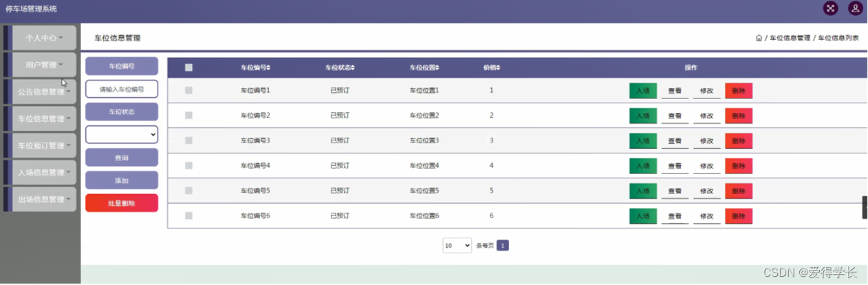Check the row for 车位编号3
Screen dimensions: 868x285
188,140
